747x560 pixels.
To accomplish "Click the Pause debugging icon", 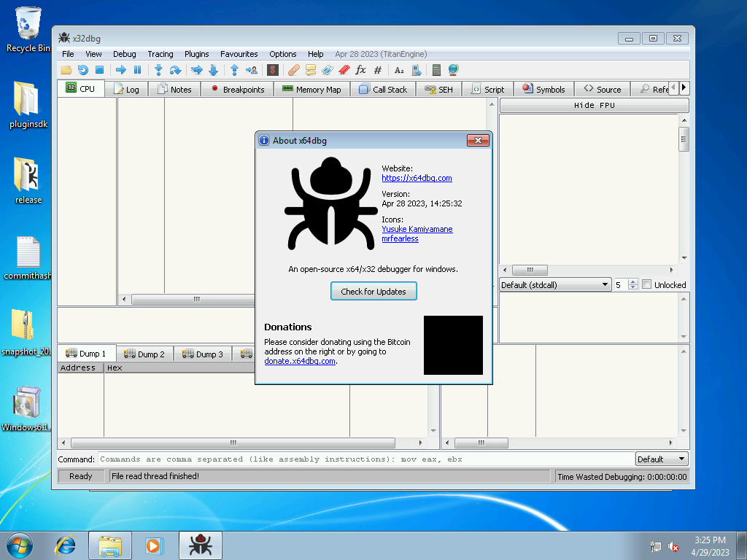I will click(x=138, y=70).
